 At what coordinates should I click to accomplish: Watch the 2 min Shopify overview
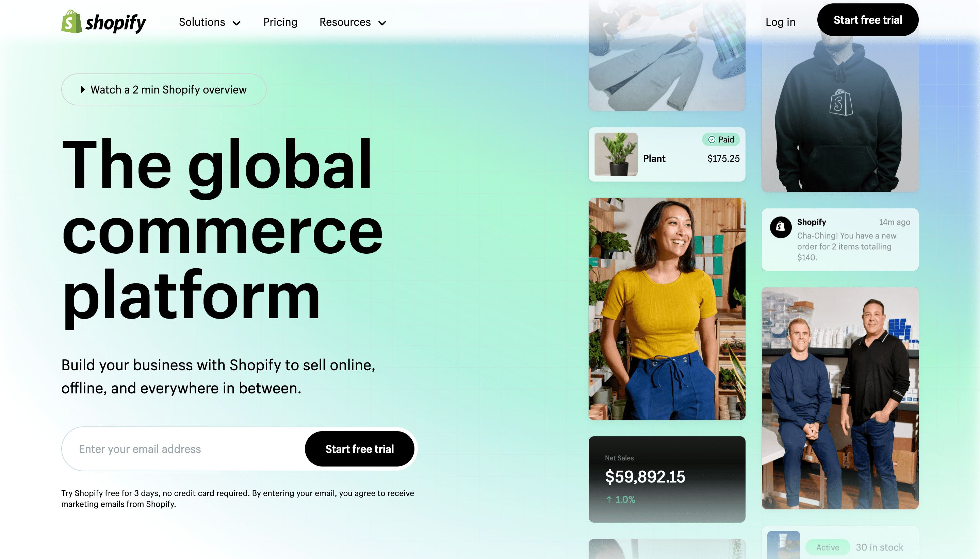(x=164, y=89)
